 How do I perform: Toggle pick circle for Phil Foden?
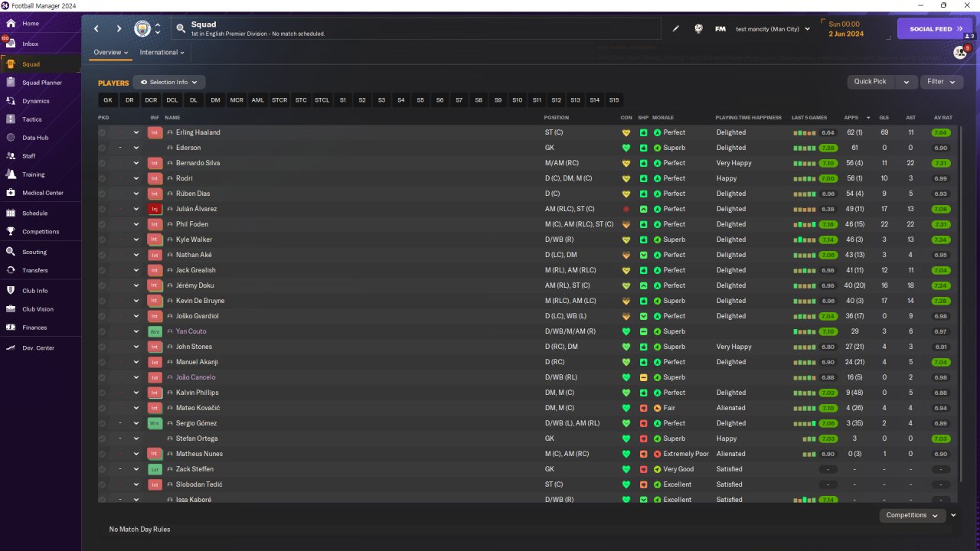pos(102,224)
